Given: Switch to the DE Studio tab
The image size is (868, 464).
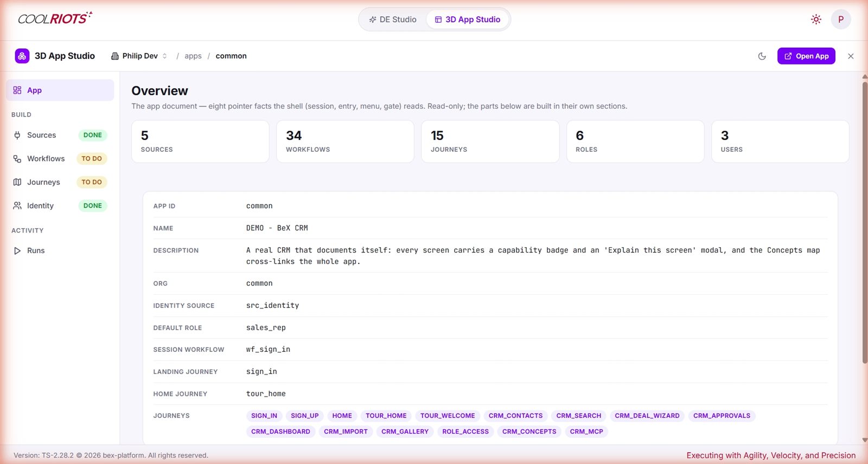Looking at the screenshot, I should (x=393, y=20).
